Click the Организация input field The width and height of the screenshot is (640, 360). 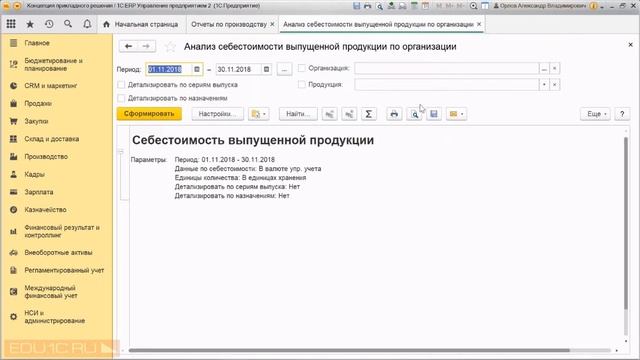point(447,69)
